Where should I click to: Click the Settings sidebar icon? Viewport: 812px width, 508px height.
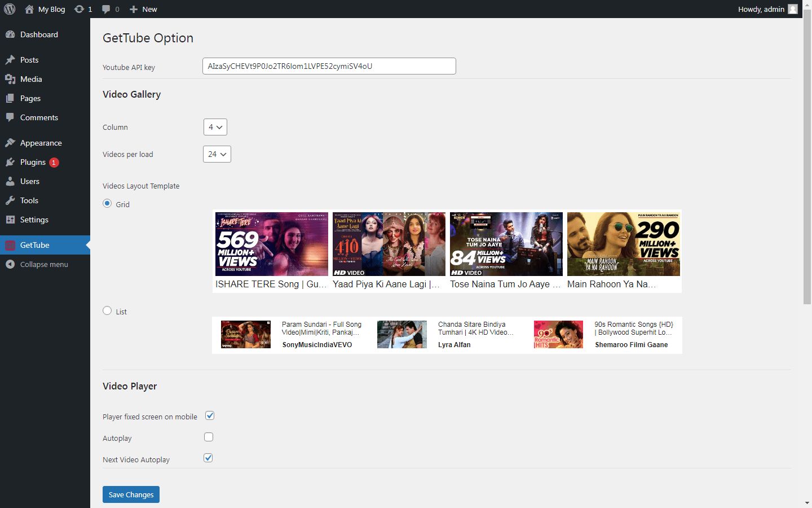[10, 220]
